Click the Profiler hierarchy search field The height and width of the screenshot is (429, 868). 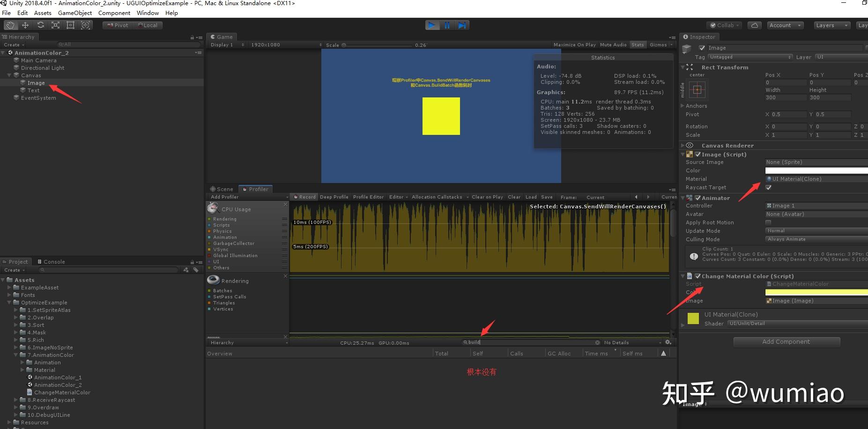(529, 342)
